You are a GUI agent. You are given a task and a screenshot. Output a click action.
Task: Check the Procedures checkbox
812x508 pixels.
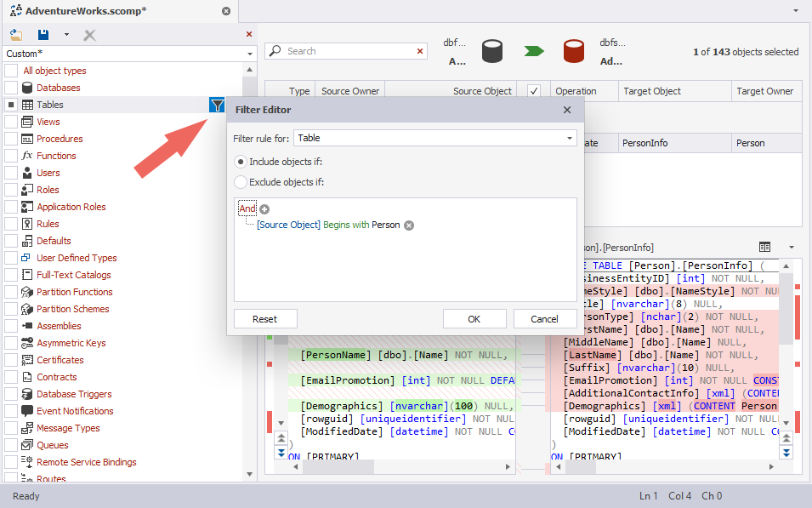pyautogui.click(x=11, y=139)
